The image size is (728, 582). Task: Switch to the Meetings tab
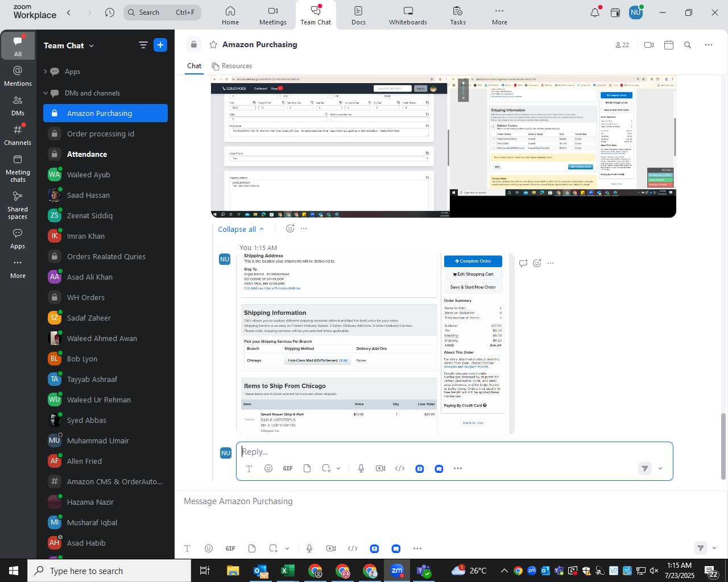[273, 15]
